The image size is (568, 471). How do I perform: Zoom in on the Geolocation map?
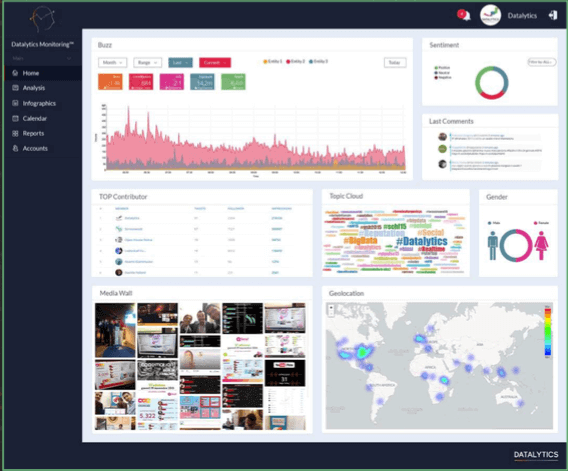331,308
